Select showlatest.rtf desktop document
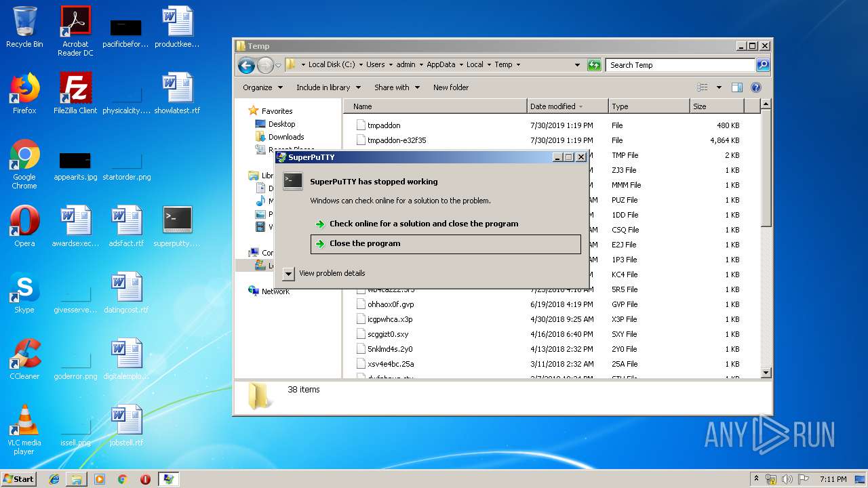This screenshot has width=868, height=488. tap(177, 93)
